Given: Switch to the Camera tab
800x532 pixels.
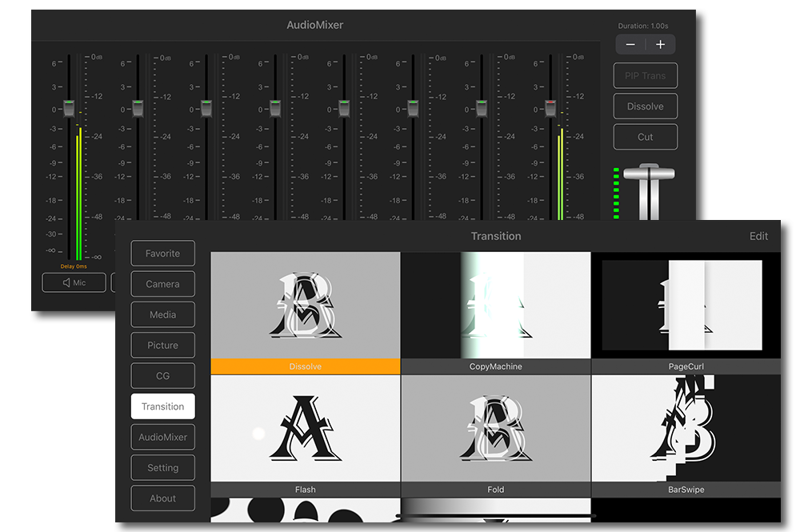Looking at the screenshot, I should coord(162,284).
